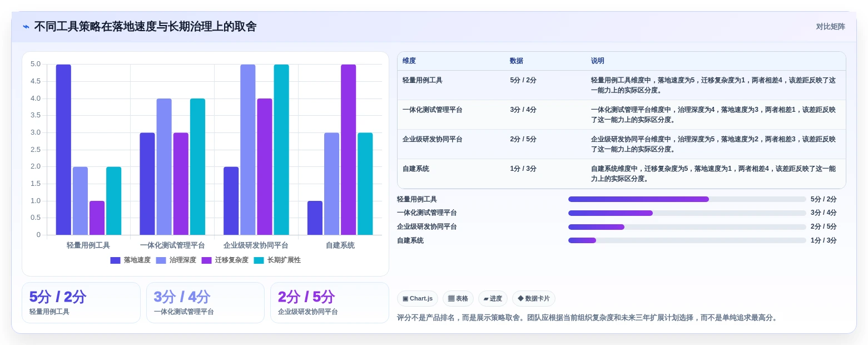
Task: Click the 长期扩展性 bar for 一体化测试管理平台
Action: click(x=197, y=167)
